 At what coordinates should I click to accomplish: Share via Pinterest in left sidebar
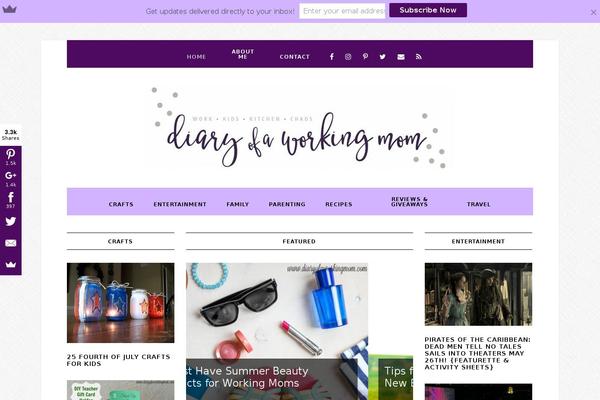(x=11, y=157)
